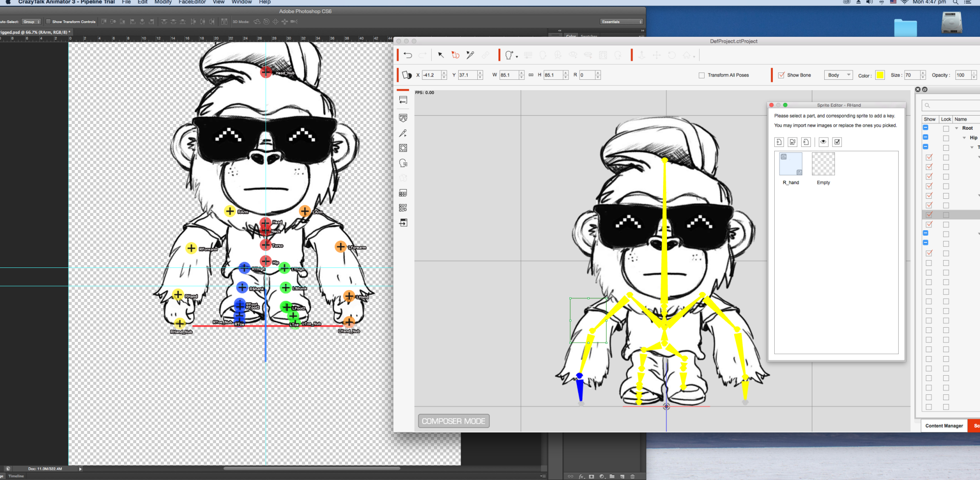
Task: Open the dropdown arrow beside head icon
Action: pyautogui.click(x=517, y=57)
